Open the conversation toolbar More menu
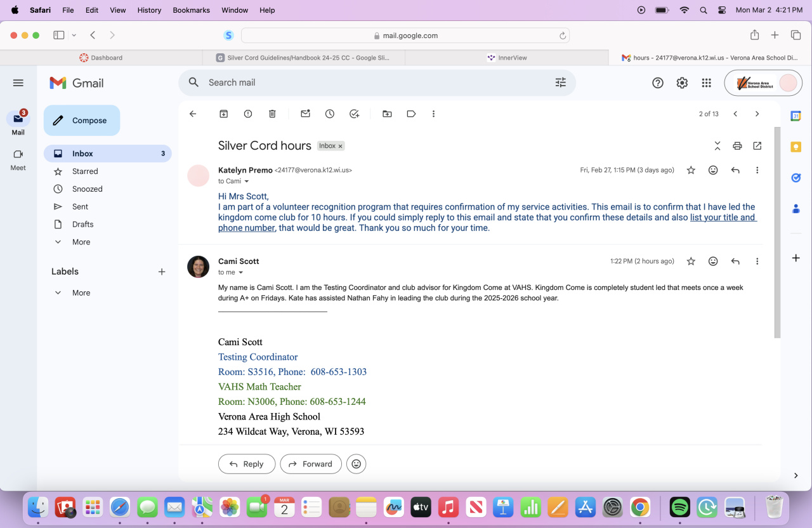The width and height of the screenshot is (812, 528). 434,114
